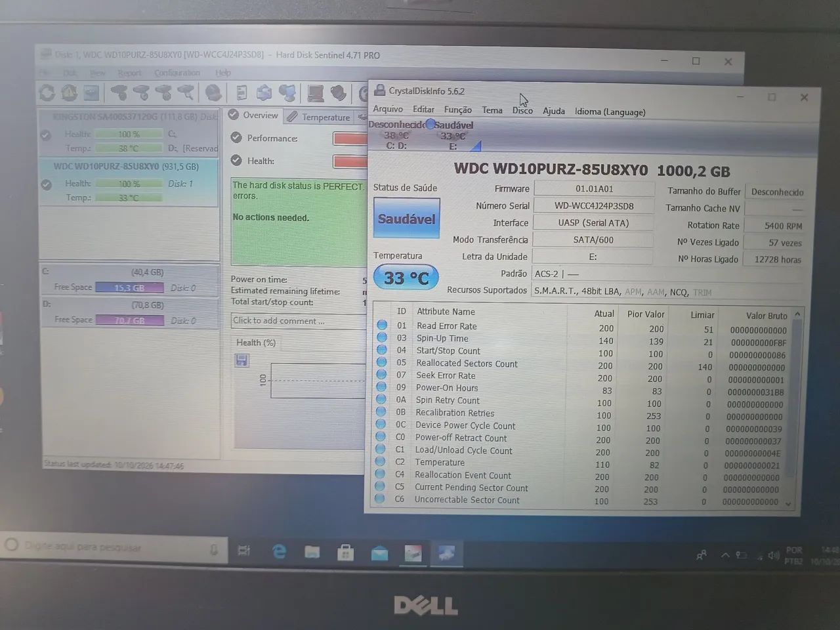Image resolution: width=840 pixels, height=630 pixels.
Task: Open the Report menu in Hard Disk Sentinel
Action: 129,73
